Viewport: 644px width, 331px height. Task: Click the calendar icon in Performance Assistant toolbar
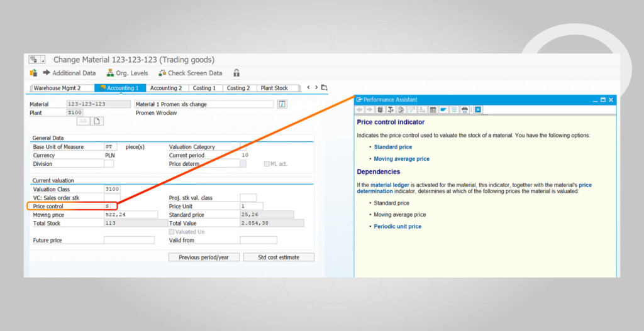433,110
